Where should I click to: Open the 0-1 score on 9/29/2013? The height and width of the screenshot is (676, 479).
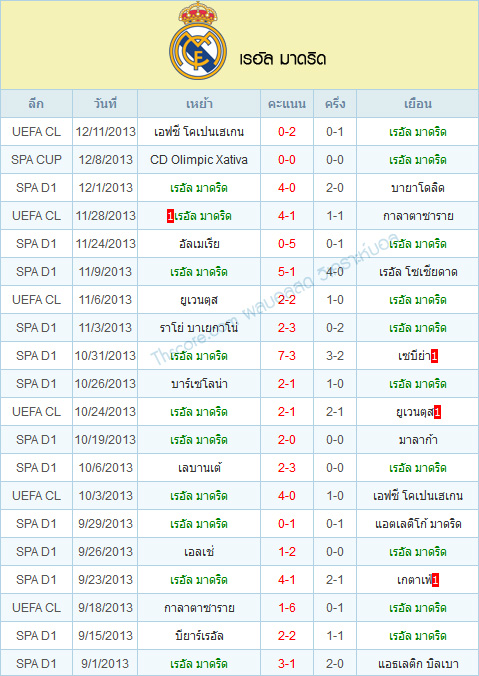[287, 524]
